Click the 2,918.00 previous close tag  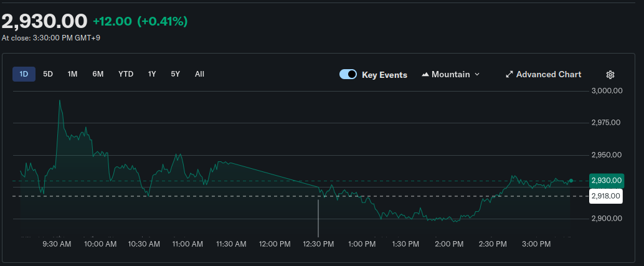606,196
